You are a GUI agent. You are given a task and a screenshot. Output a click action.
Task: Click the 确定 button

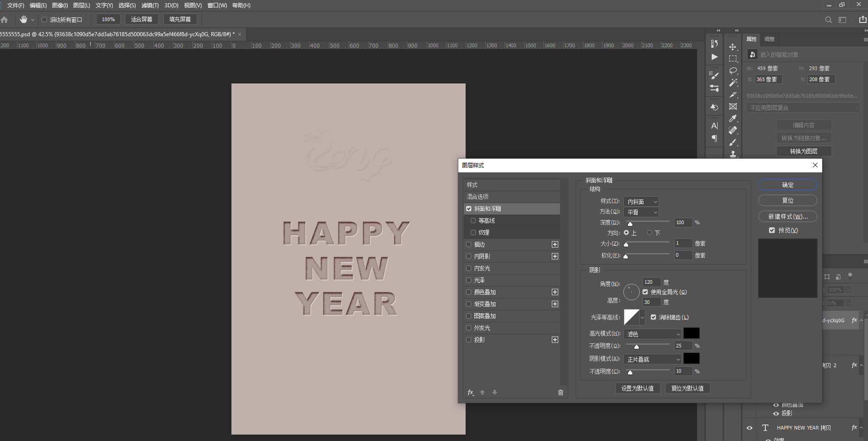tap(787, 185)
